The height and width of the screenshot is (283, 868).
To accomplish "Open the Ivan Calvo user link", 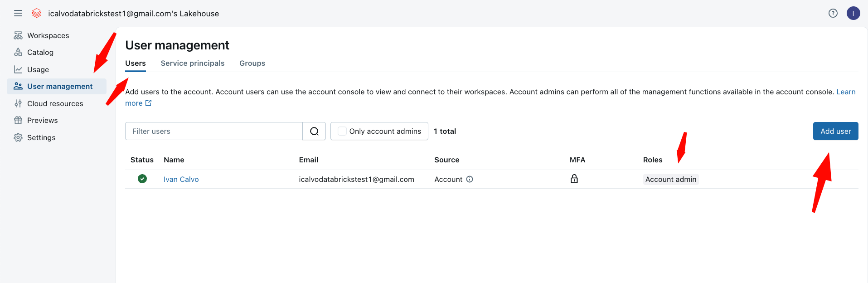I will point(181,179).
